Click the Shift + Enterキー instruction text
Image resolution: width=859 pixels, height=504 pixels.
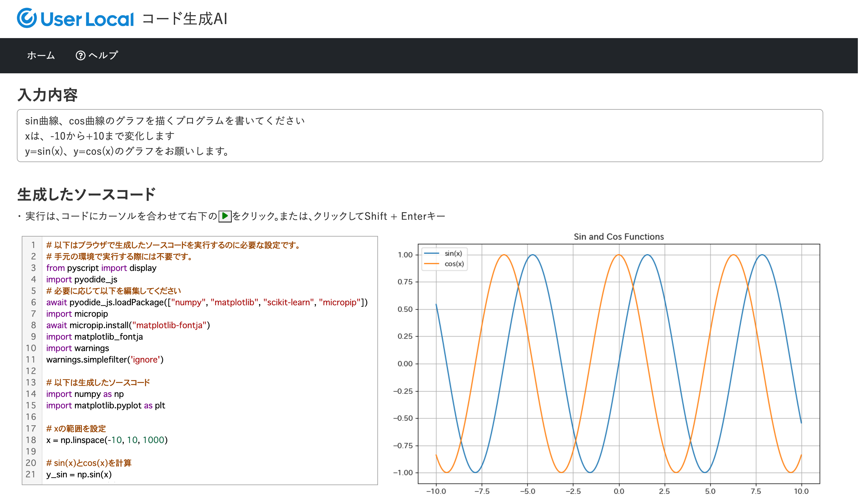[405, 216]
